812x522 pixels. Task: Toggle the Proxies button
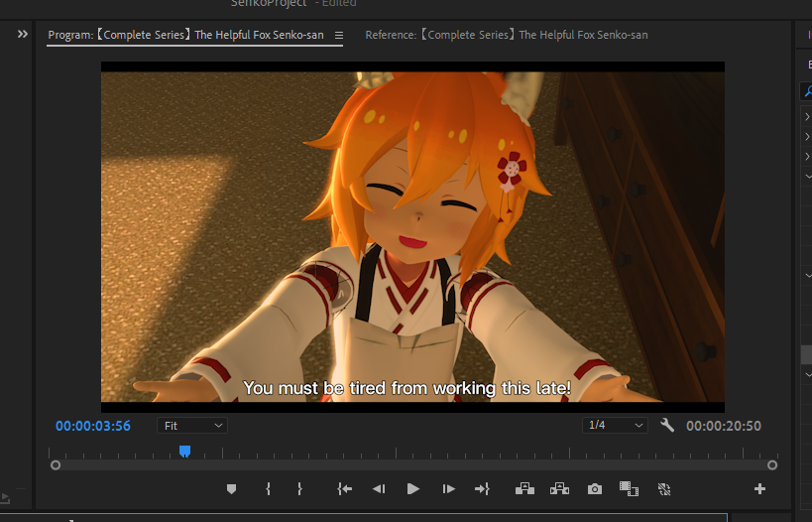coord(664,489)
